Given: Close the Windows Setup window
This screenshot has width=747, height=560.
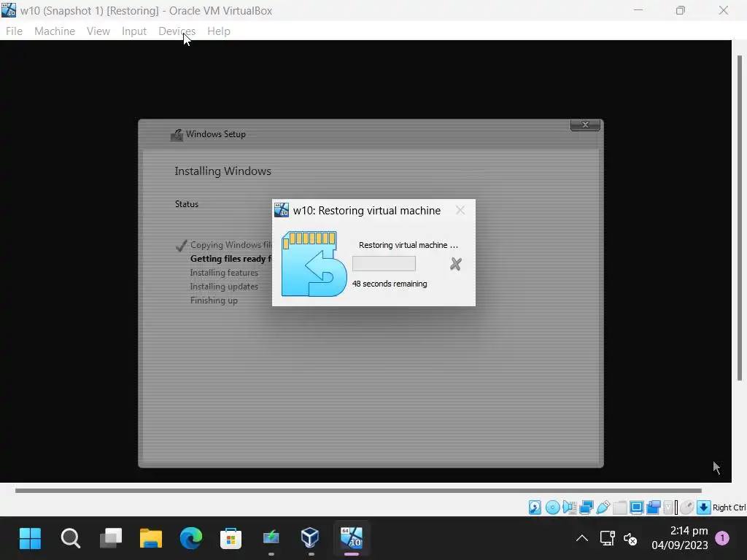Looking at the screenshot, I should click(x=585, y=125).
